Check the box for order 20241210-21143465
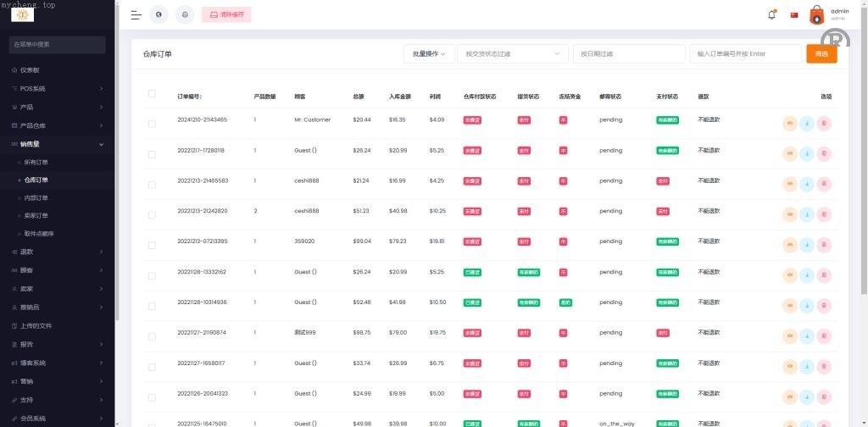Viewport: 868px width, 427px height. pos(152,124)
